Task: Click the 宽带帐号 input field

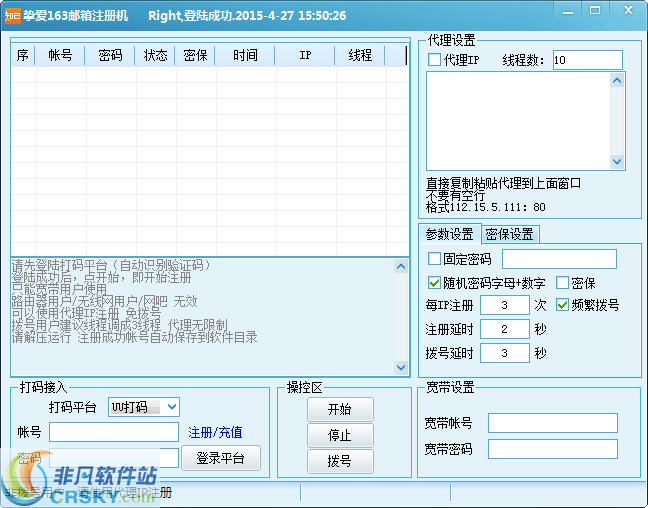Action: point(553,423)
